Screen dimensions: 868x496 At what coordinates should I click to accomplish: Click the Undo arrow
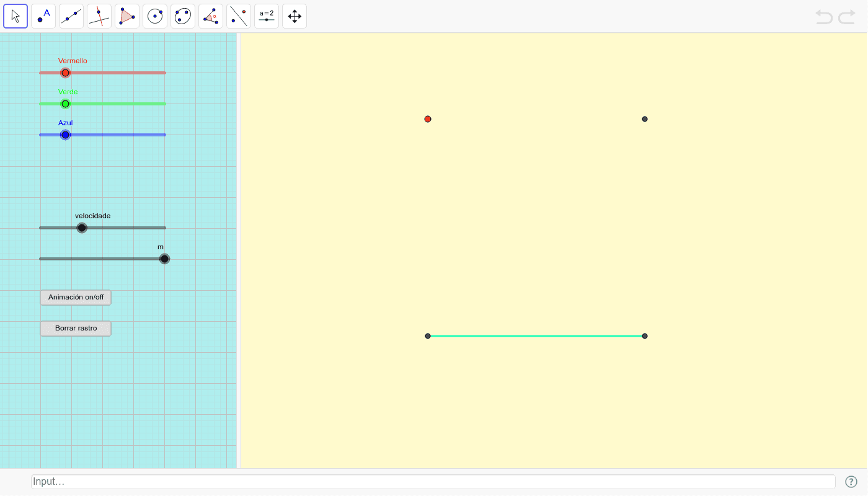(824, 17)
